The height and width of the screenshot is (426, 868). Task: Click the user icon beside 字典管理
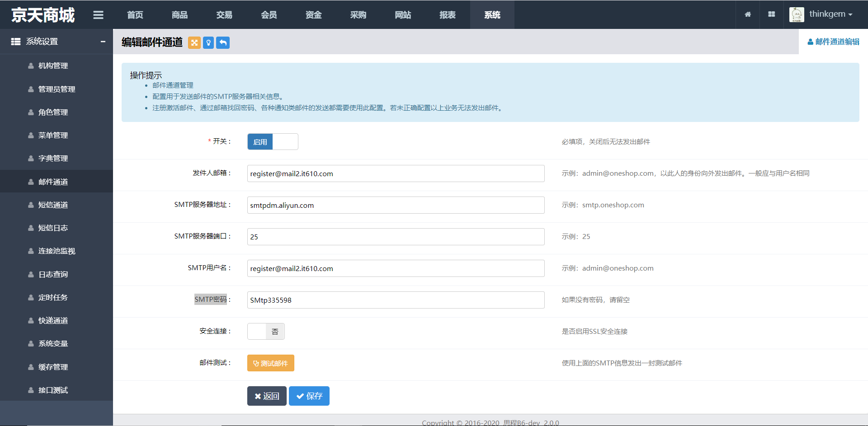pyautogui.click(x=31, y=159)
